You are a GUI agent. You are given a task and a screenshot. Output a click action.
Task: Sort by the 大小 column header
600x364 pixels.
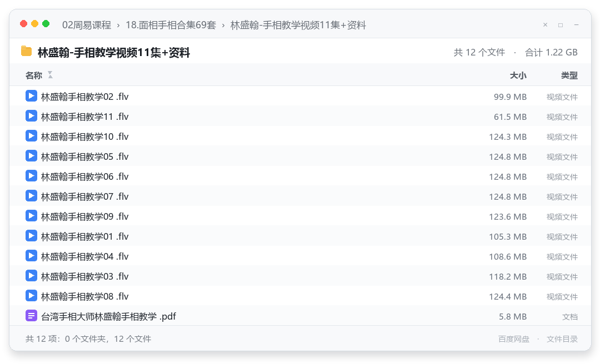(x=518, y=75)
